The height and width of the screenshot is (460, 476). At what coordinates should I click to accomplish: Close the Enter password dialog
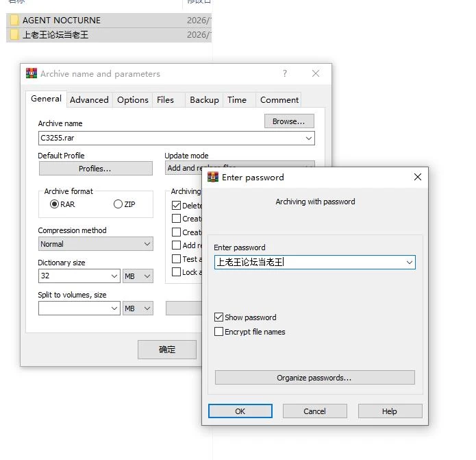[418, 177]
